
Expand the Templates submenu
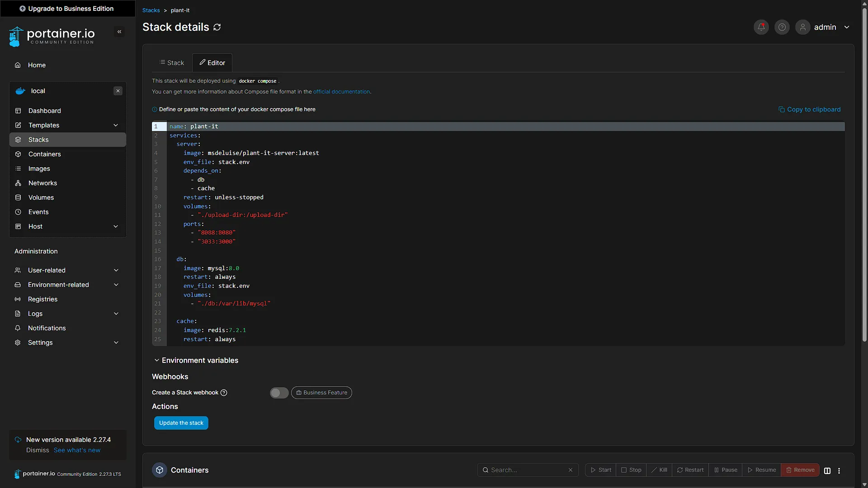[x=116, y=125]
